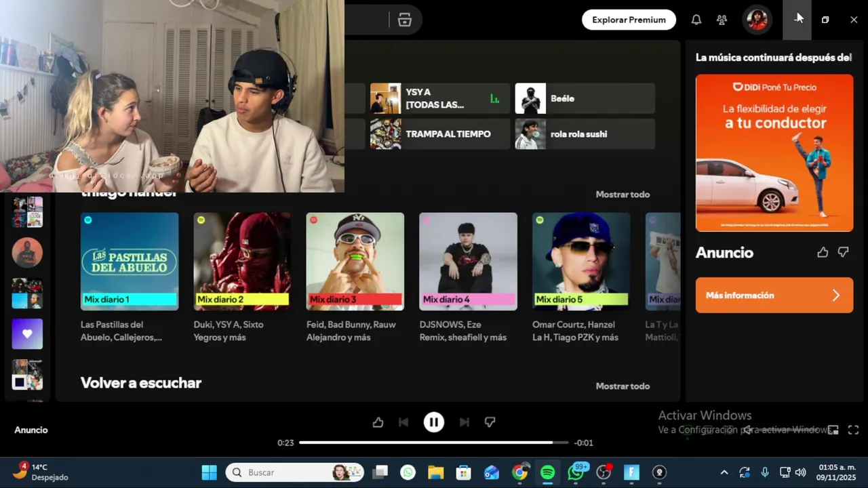The image size is (868, 488).
Task: Open Task View on the taskbar
Action: [x=380, y=472]
